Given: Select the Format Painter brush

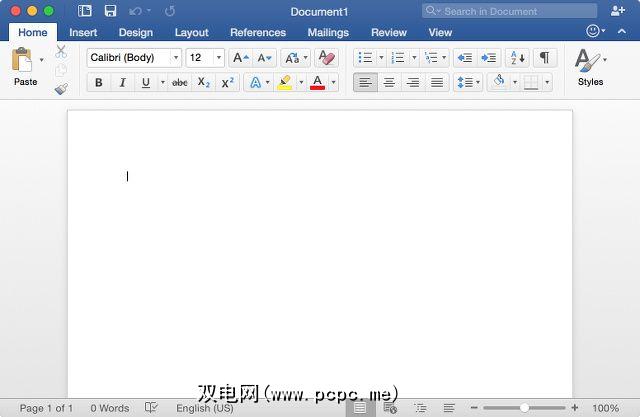Looking at the screenshot, I should pyautogui.click(x=61, y=89).
